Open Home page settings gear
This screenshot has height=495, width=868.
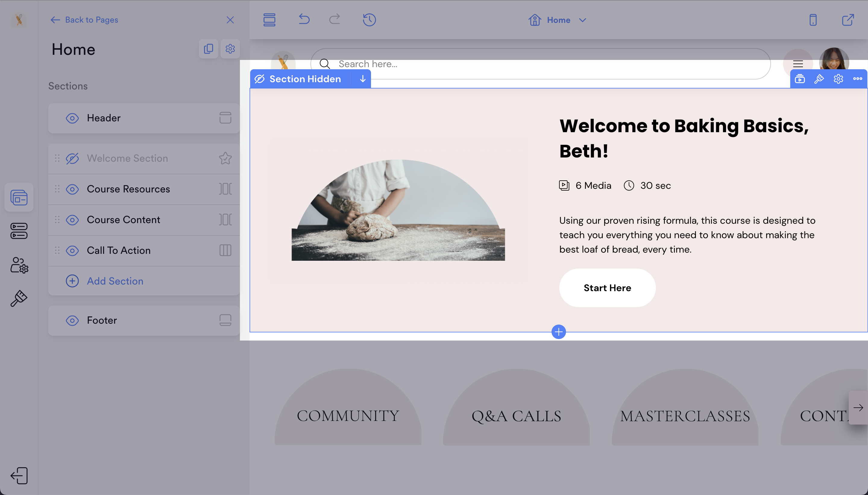pos(230,49)
